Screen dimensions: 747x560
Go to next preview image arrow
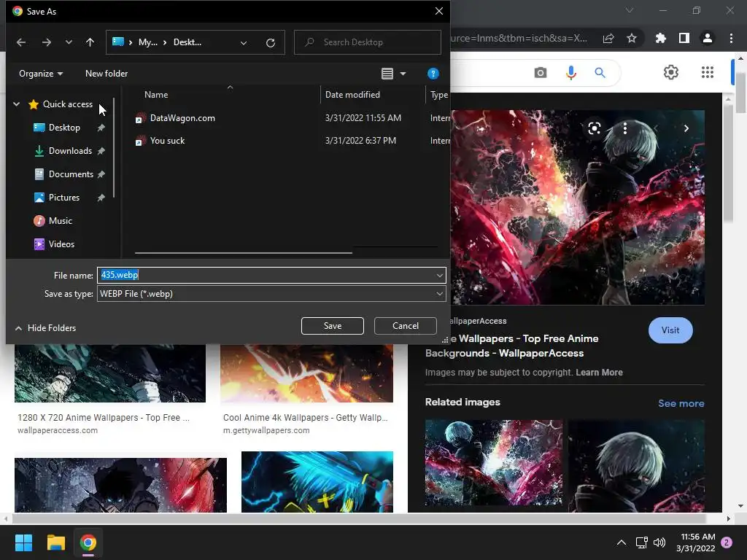click(x=686, y=128)
